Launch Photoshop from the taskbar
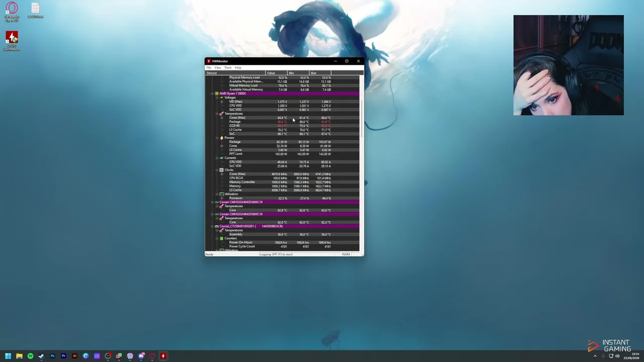 click(52, 356)
